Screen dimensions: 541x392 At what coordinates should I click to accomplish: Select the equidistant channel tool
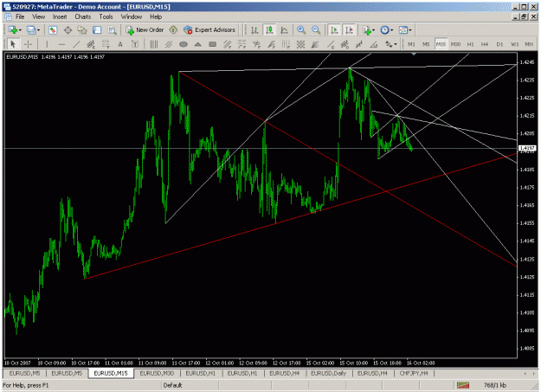169,44
